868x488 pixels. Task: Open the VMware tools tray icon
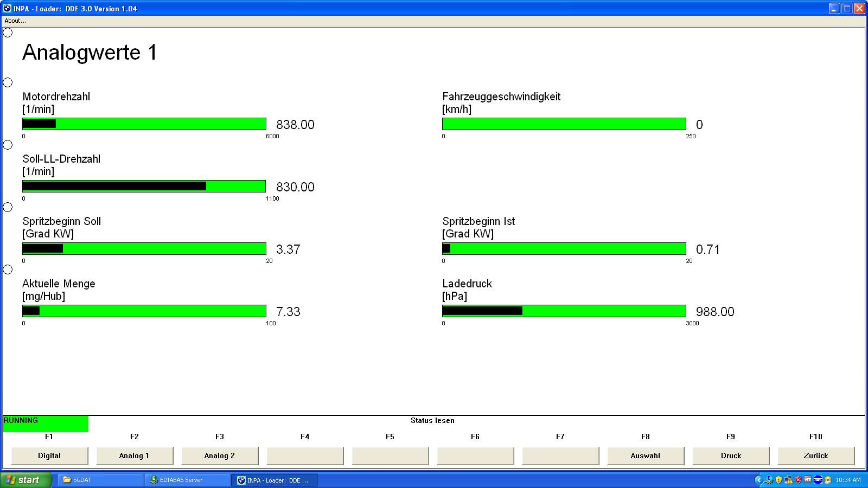(x=808, y=479)
